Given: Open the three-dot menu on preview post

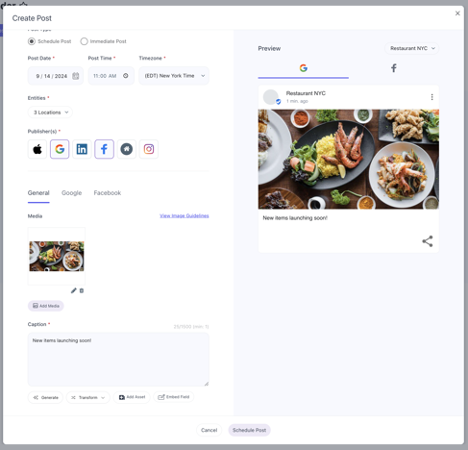Looking at the screenshot, I should (432, 97).
